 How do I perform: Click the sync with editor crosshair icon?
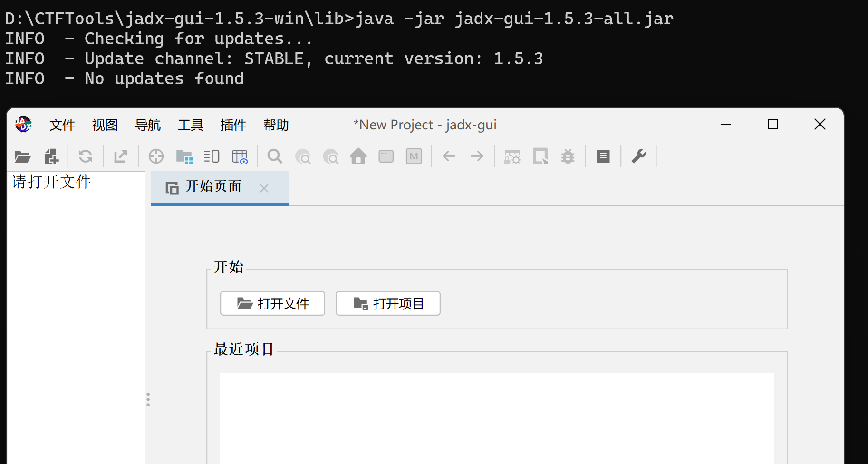[156, 156]
